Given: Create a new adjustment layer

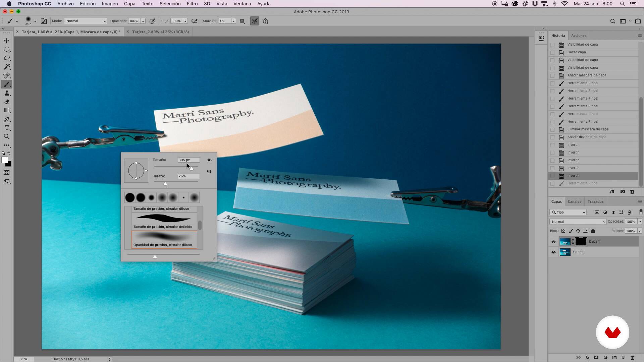Looking at the screenshot, I should 606,358.
